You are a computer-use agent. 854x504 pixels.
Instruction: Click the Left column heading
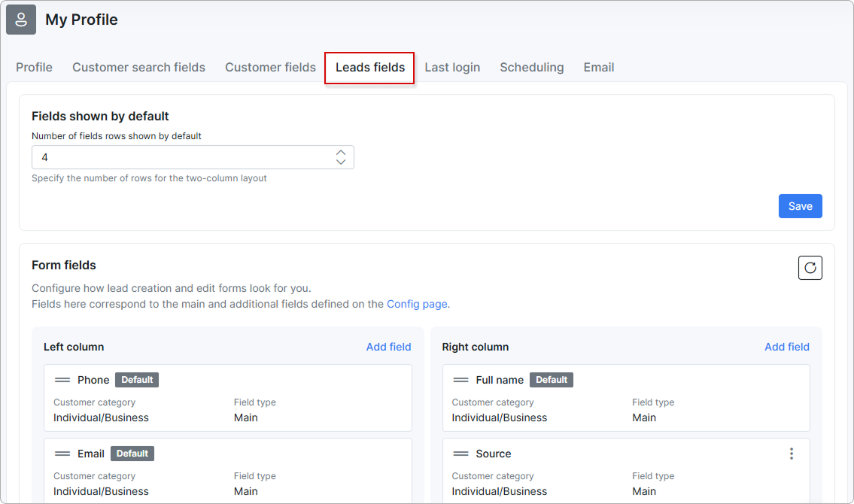click(x=74, y=347)
